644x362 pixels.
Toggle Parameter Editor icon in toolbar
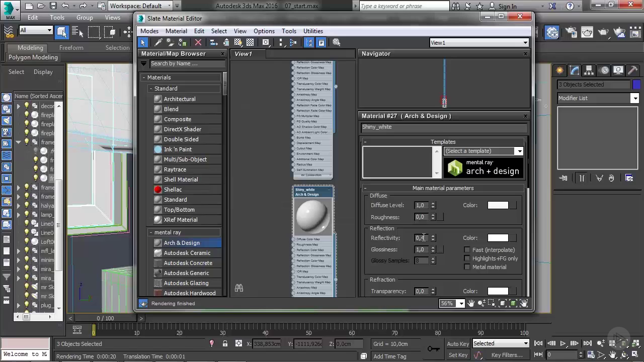(321, 43)
